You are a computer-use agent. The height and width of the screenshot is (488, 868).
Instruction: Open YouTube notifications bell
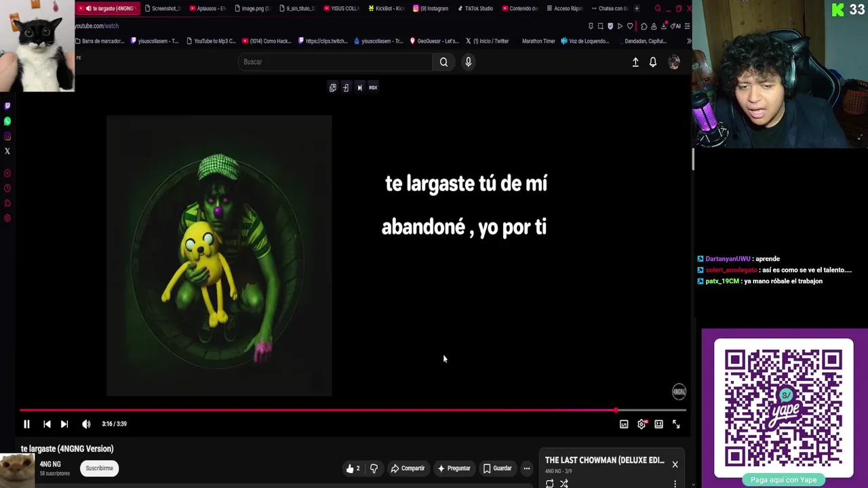(653, 62)
